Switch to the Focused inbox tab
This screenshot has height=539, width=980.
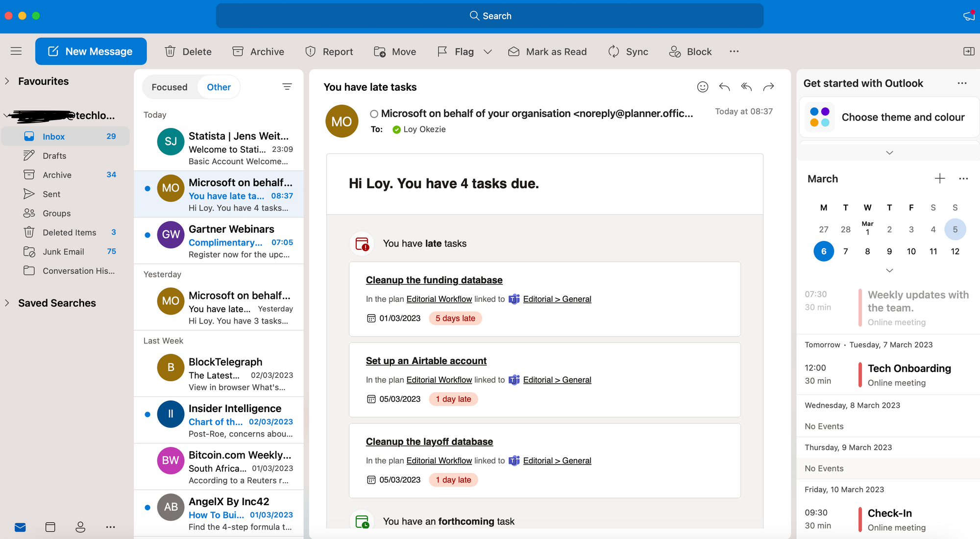[170, 87]
